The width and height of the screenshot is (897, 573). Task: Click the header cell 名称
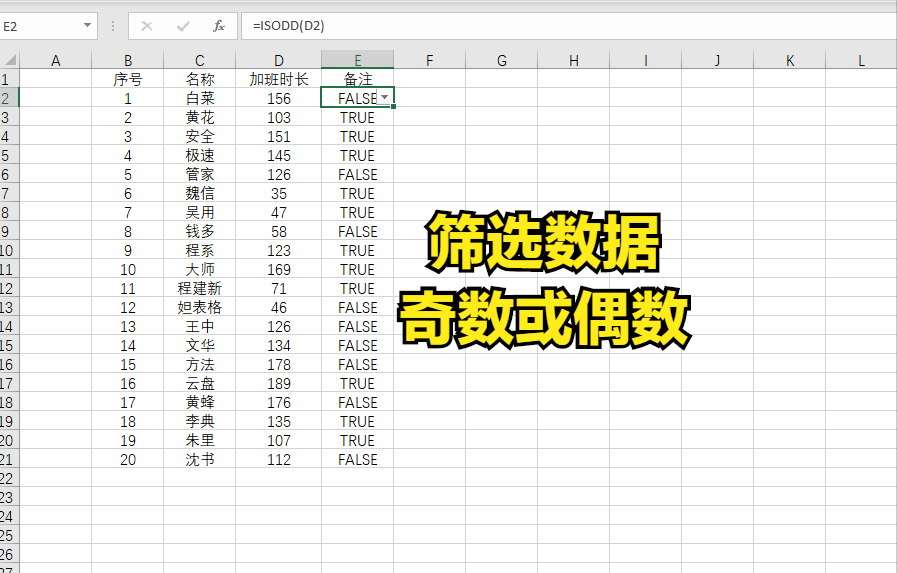200,79
